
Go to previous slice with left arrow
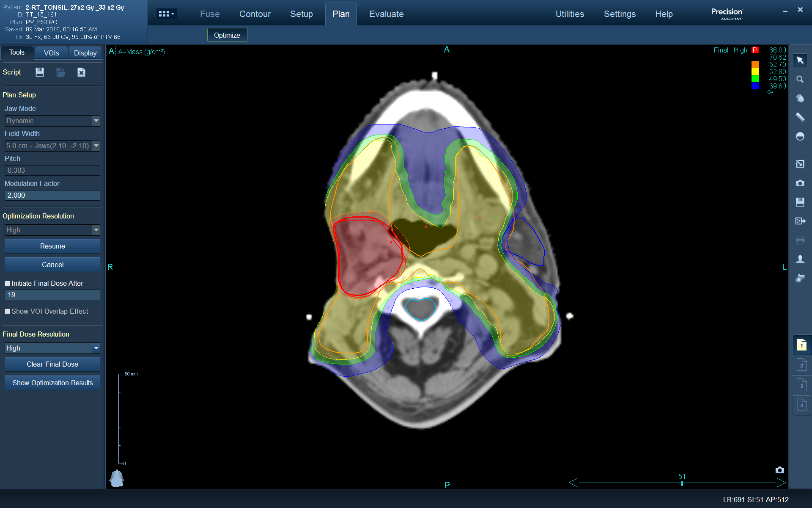(x=573, y=483)
